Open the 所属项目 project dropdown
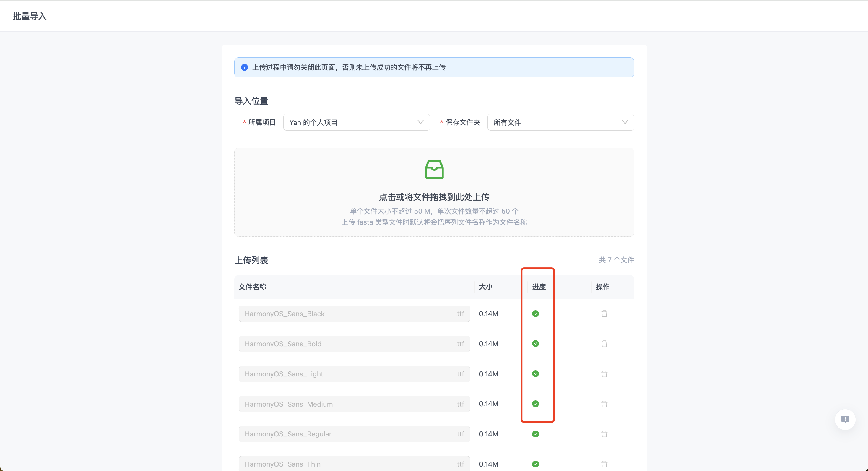 [356, 122]
